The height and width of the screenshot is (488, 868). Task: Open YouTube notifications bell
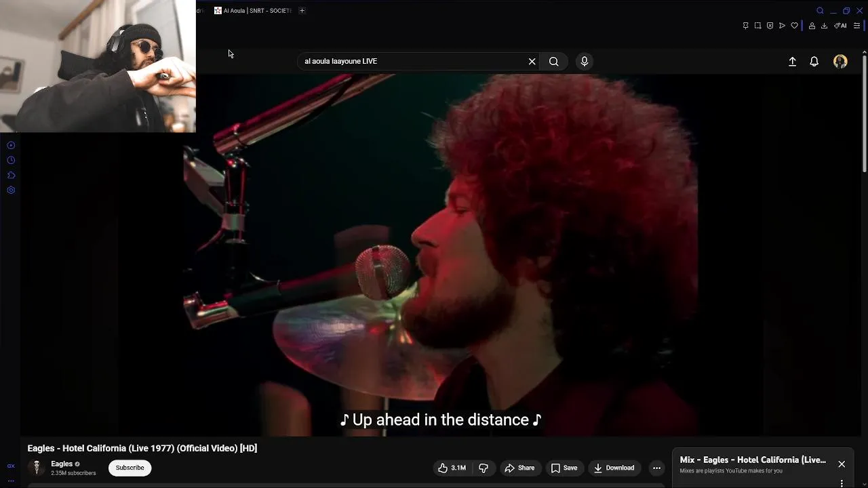coord(814,62)
